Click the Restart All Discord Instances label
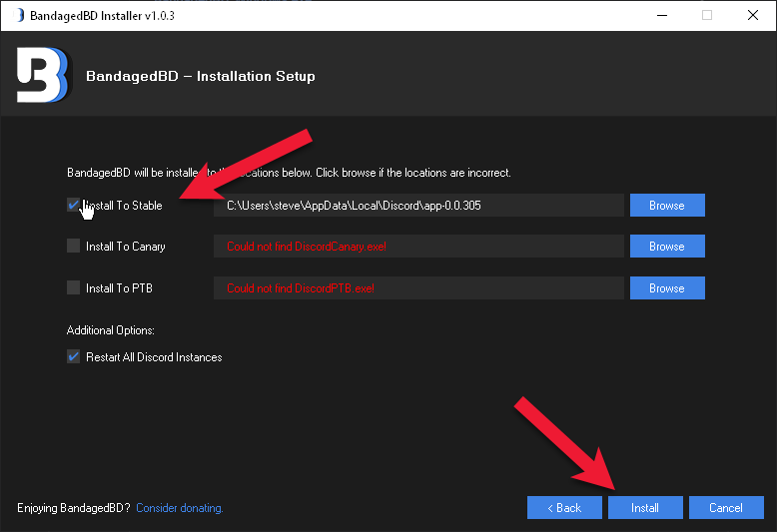This screenshot has width=777, height=532. [154, 357]
